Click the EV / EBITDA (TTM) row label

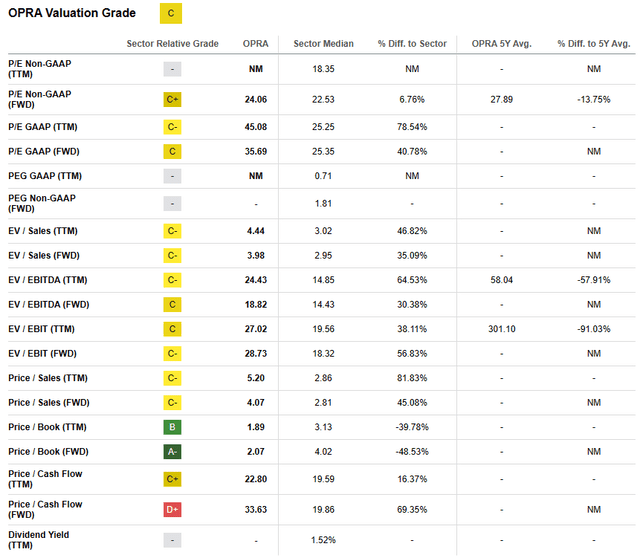[x=48, y=280]
